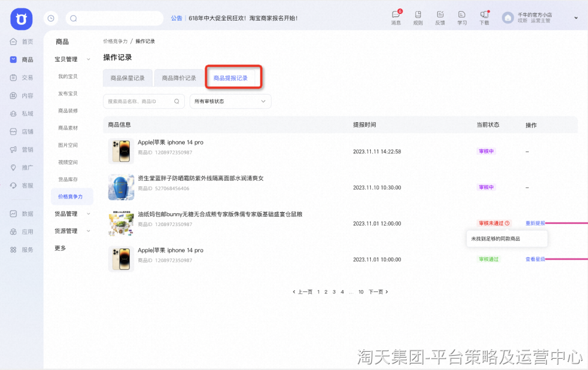The width and height of the screenshot is (588, 370).
Task: Open 应用 in left sidebar
Action: pos(21,232)
